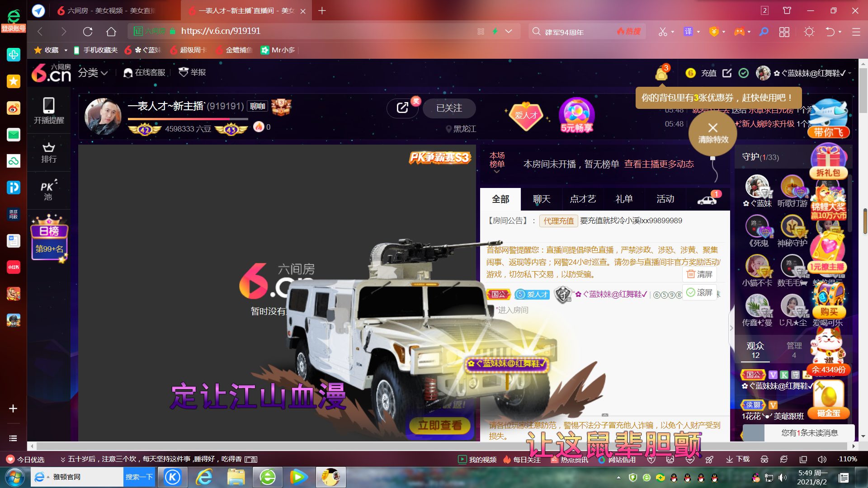The height and width of the screenshot is (488, 868).
Task: Select the 管理 4 managers tab
Action: [794, 350]
